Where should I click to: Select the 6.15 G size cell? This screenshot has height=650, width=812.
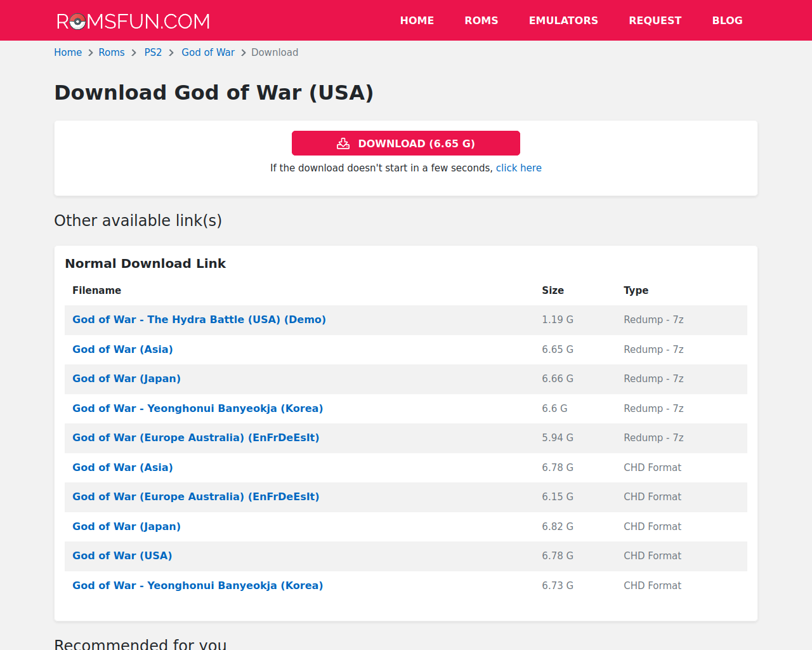(x=558, y=497)
